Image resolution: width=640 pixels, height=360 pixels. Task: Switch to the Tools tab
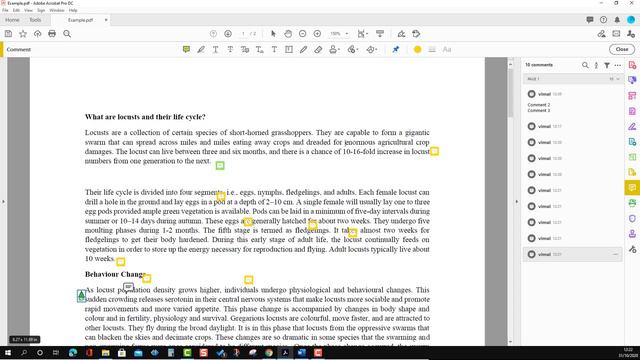click(x=35, y=20)
